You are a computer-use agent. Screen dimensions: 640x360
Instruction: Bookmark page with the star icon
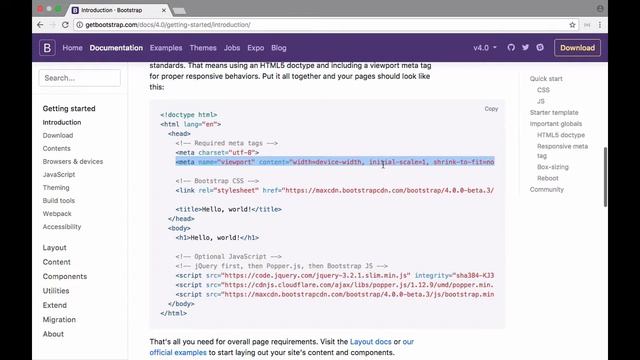572,25
